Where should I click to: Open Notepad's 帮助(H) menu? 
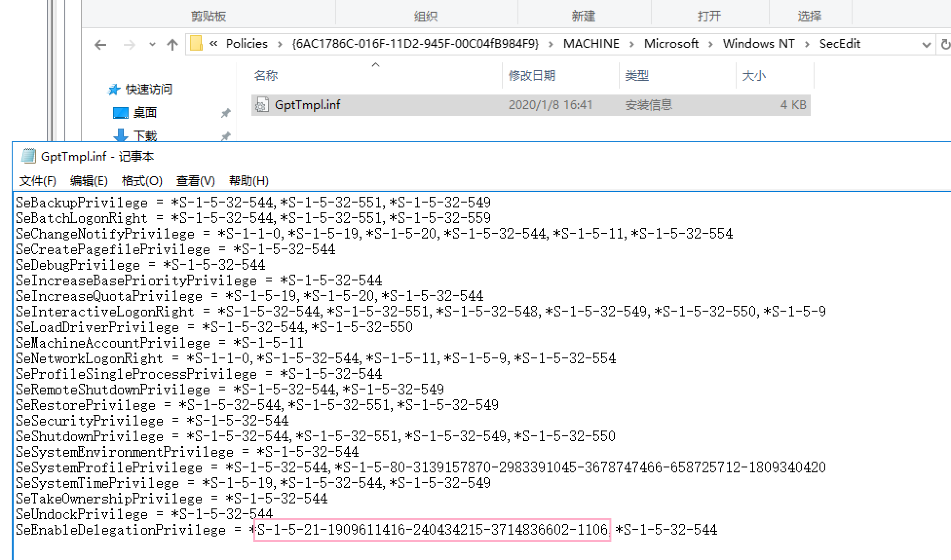pos(248,181)
